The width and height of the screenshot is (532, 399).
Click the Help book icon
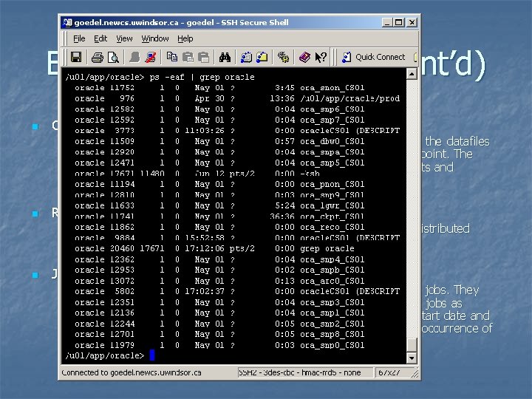pos(304,57)
